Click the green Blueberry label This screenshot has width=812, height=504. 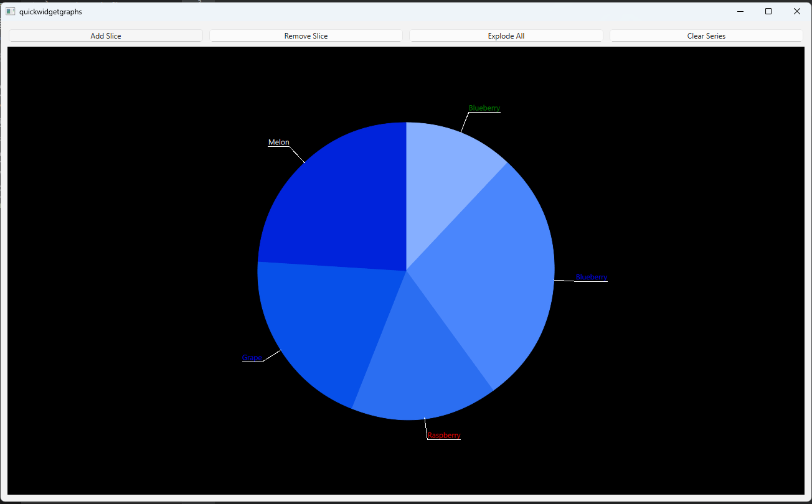[484, 108]
